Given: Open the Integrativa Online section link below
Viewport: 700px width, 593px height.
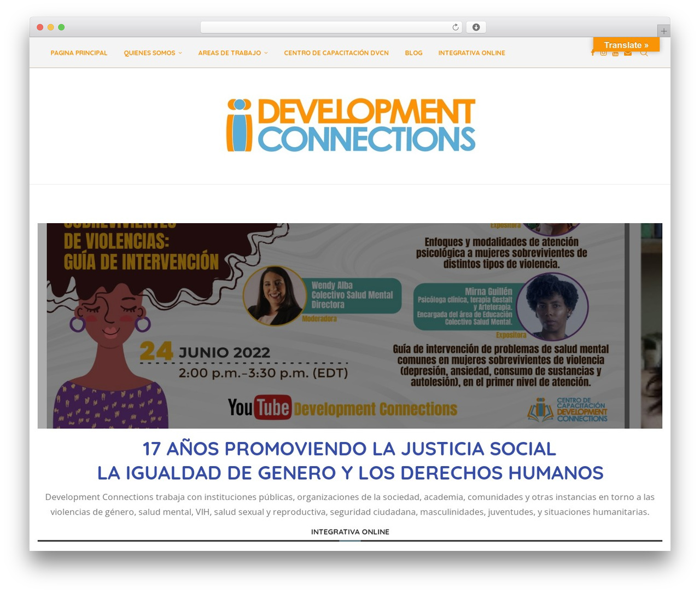Looking at the screenshot, I should point(350,532).
